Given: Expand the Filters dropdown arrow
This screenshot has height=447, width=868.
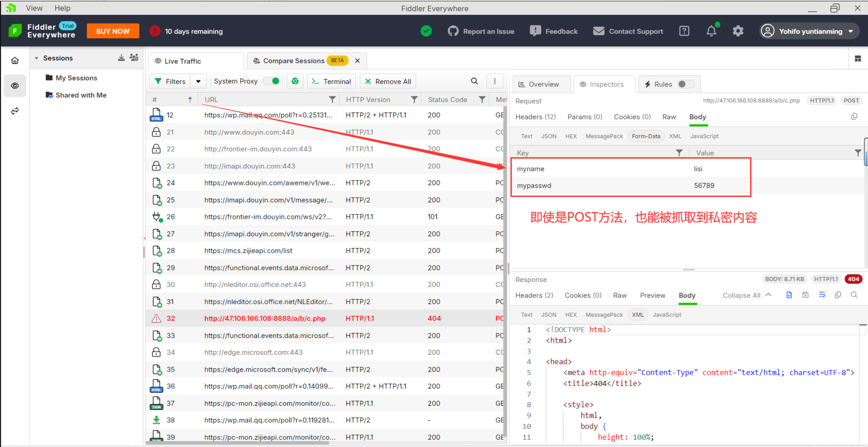Looking at the screenshot, I should point(198,81).
